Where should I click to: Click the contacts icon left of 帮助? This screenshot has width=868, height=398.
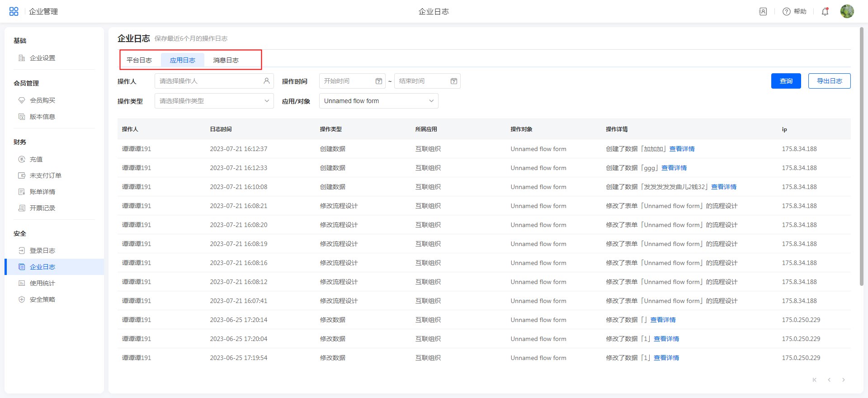[763, 11]
